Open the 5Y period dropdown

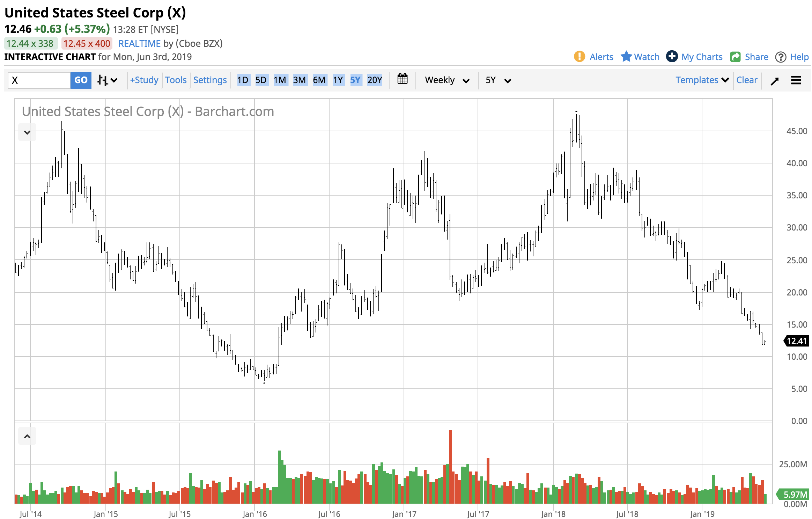499,80
